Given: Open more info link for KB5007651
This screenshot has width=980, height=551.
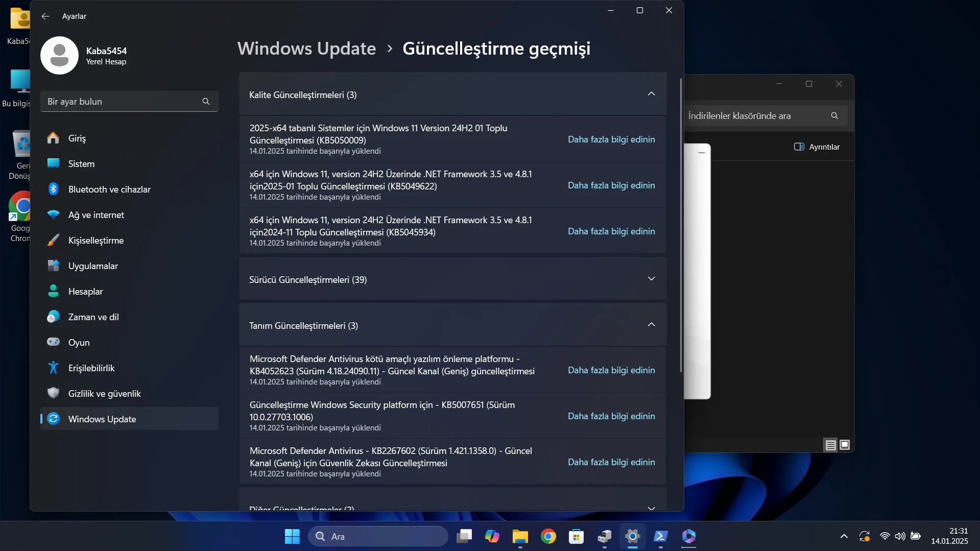Looking at the screenshot, I should click(x=611, y=416).
